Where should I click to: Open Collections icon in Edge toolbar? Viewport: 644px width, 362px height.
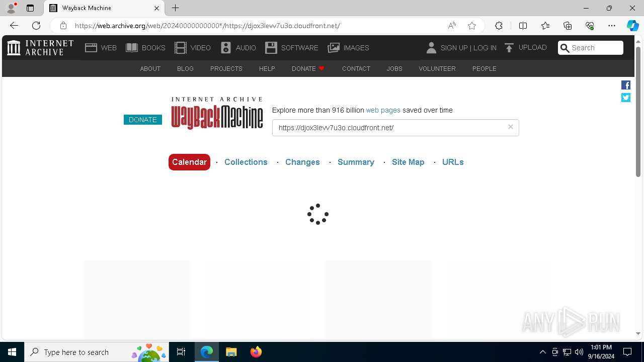pyautogui.click(x=568, y=26)
